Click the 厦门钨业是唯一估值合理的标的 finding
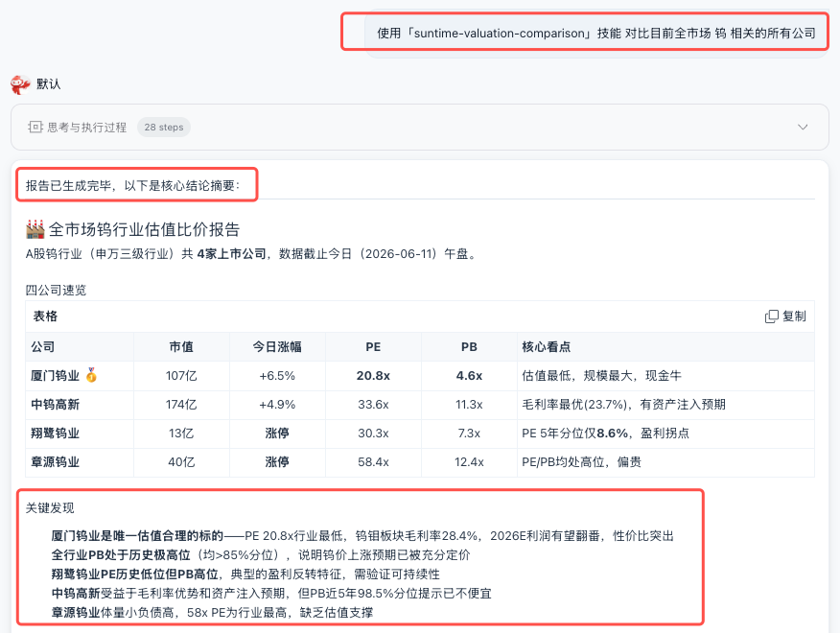840x633 pixels. coord(362,536)
